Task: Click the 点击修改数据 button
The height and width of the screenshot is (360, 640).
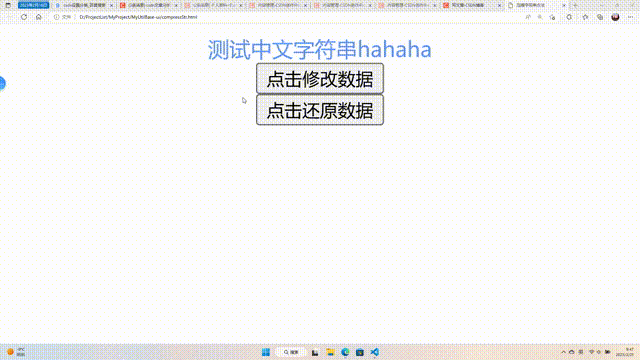Action: click(320, 78)
